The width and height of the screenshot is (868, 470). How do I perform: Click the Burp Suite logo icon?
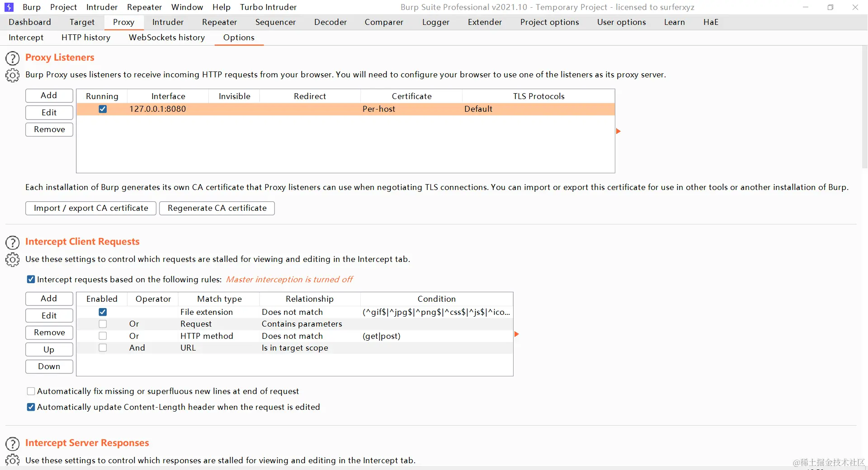point(9,7)
